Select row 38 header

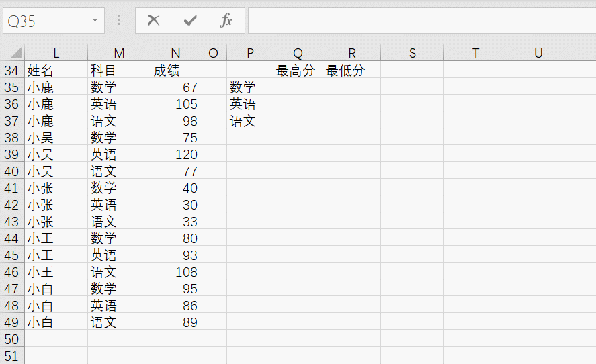[x=12, y=138]
